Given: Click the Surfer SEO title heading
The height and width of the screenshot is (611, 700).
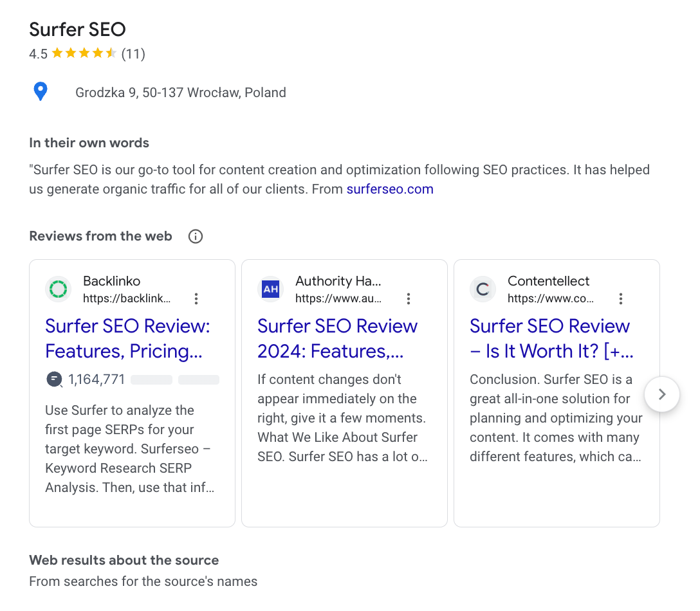Looking at the screenshot, I should pos(77,30).
